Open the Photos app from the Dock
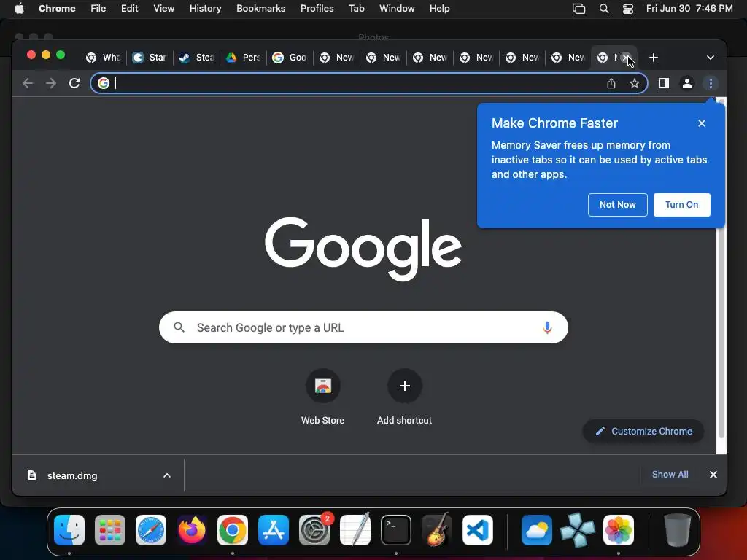The height and width of the screenshot is (560, 747). pyautogui.click(x=619, y=529)
